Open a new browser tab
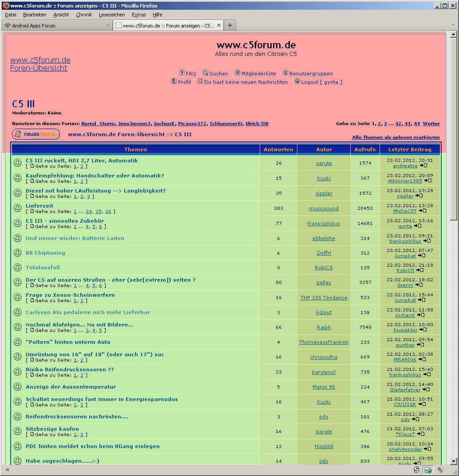The width and height of the screenshot is (459, 476). pyautogui.click(x=229, y=25)
